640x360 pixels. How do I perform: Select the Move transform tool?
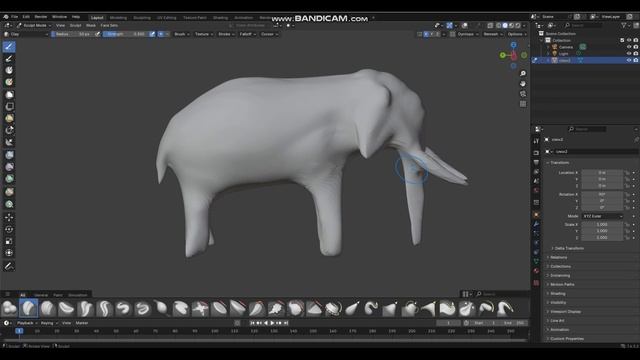[9, 217]
